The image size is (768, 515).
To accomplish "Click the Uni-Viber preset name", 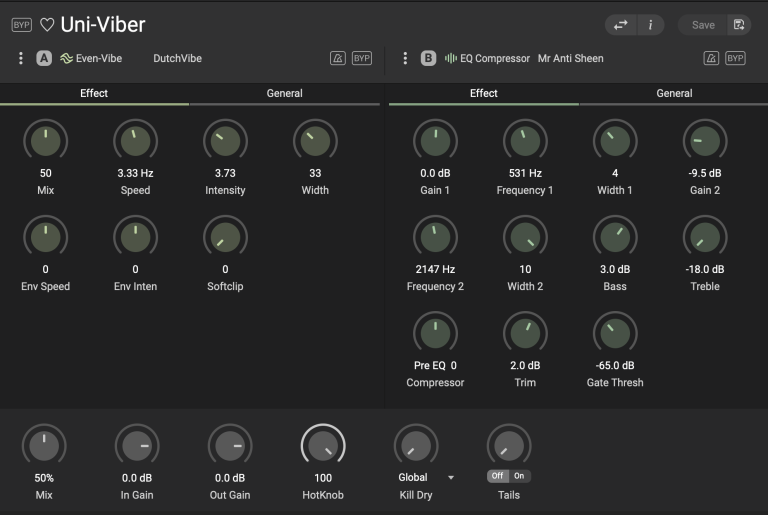I will click(103, 25).
